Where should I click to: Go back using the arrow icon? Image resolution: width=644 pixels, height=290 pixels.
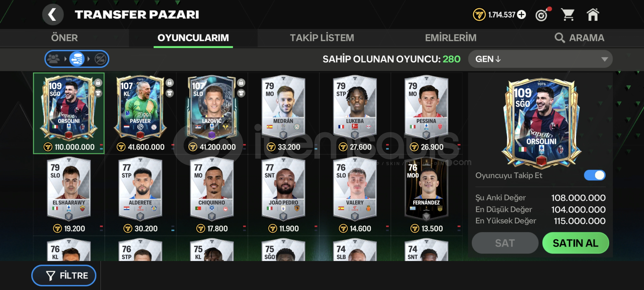pyautogui.click(x=53, y=15)
